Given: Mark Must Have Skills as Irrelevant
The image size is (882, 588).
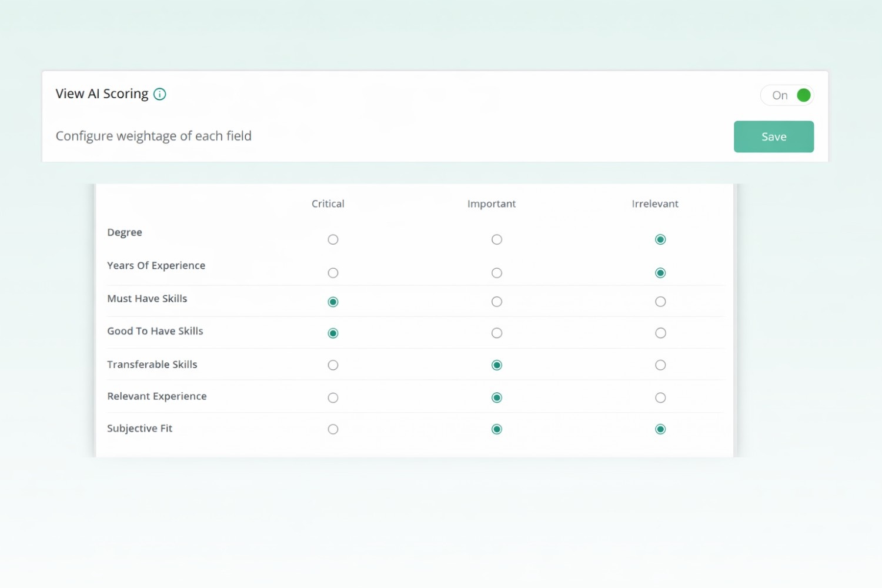Looking at the screenshot, I should (x=660, y=301).
